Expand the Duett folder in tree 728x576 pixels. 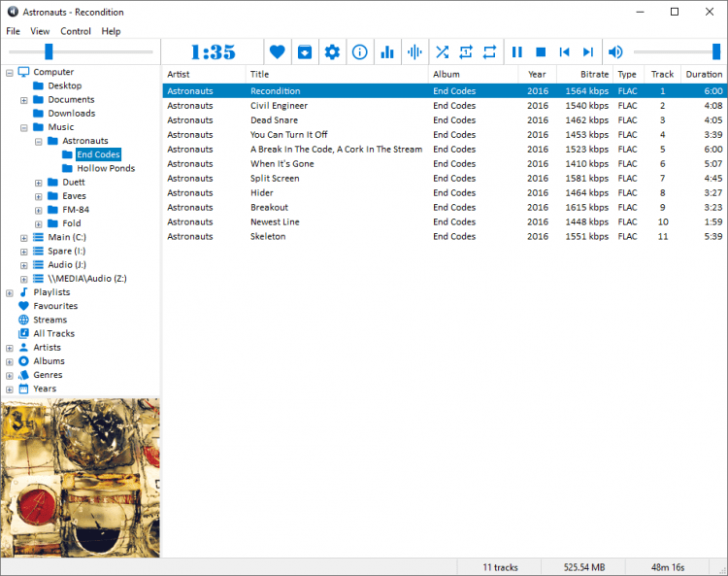[39, 183]
